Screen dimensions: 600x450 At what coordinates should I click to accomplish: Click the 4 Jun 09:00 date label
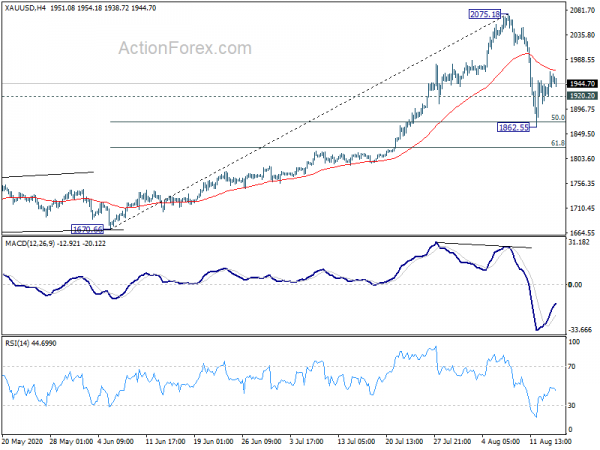116,441
